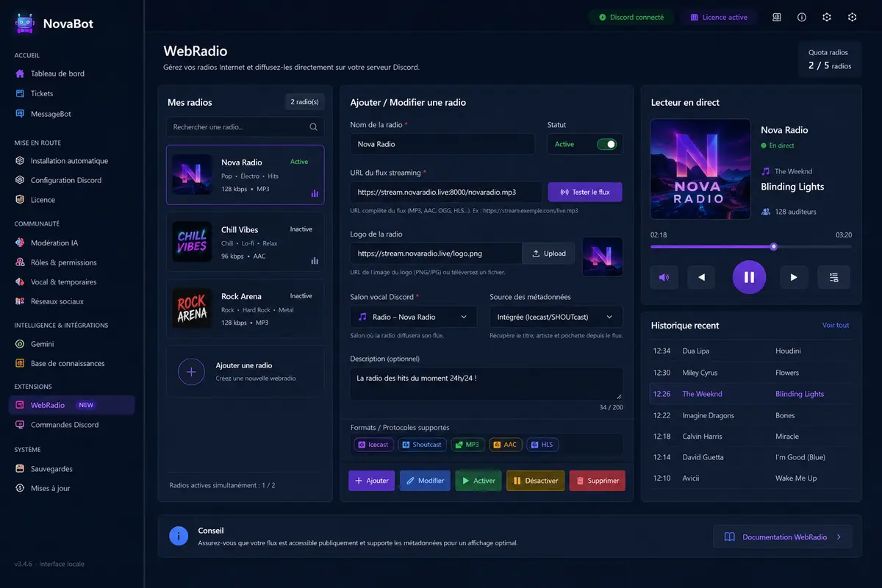Open the Source des métadonnées dropdown
This screenshot has width=882, height=588.
pyautogui.click(x=556, y=317)
